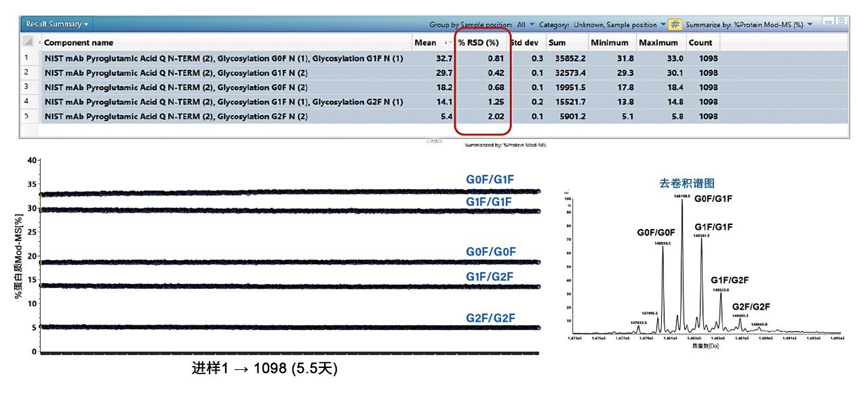
Task: Sort by Component name column header
Action: (79, 43)
